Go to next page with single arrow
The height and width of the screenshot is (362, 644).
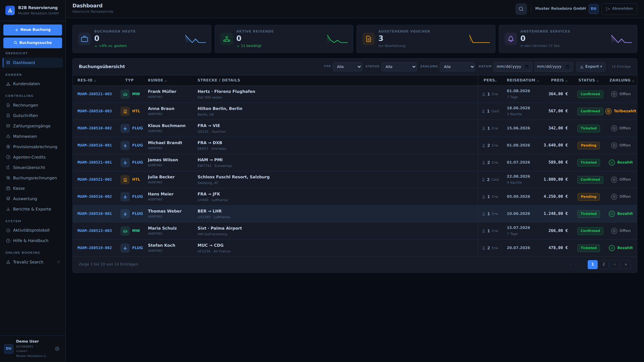click(614, 264)
